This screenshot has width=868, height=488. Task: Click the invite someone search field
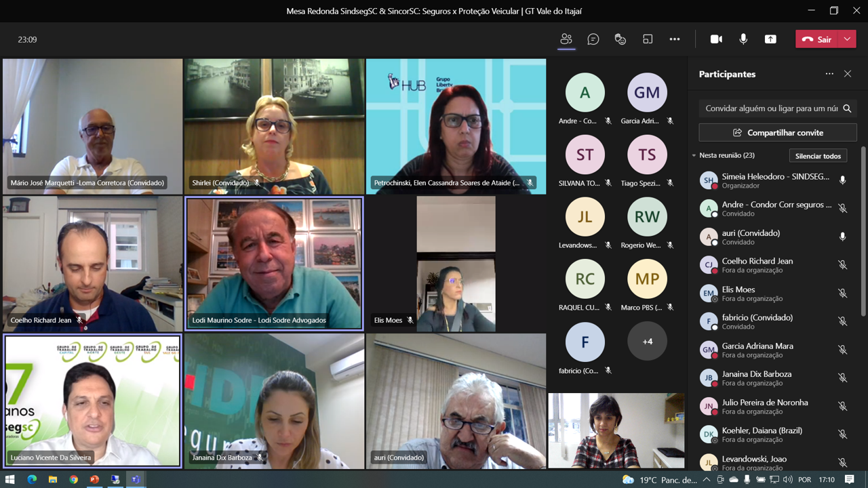pyautogui.click(x=771, y=108)
